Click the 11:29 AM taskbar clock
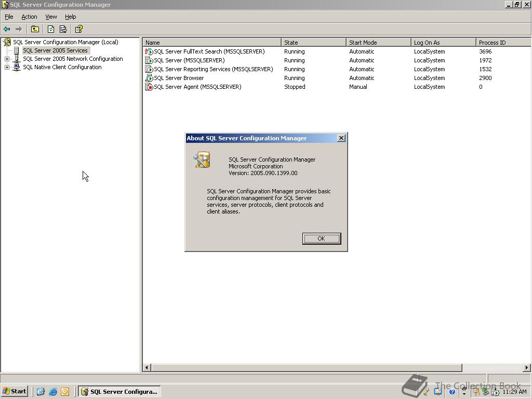This screenshot has height=399, width=532. 514,392
